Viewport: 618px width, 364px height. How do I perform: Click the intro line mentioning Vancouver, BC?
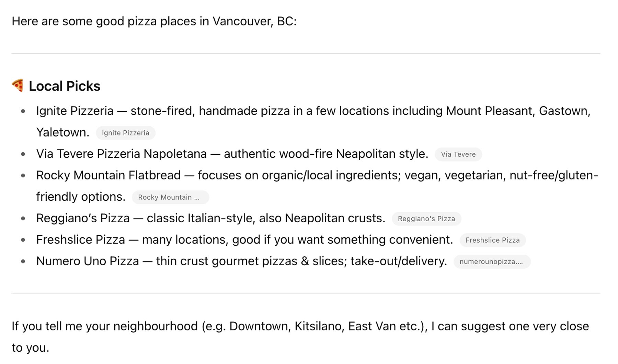(x=154, y=21)
